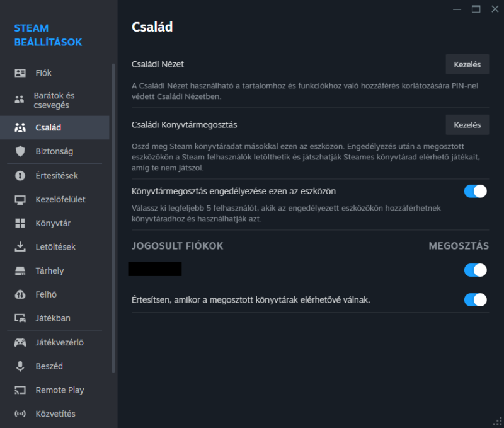Click the Kezelőfelület monitor icon
This screenshot has width=504, height=428.
[20, 199]
